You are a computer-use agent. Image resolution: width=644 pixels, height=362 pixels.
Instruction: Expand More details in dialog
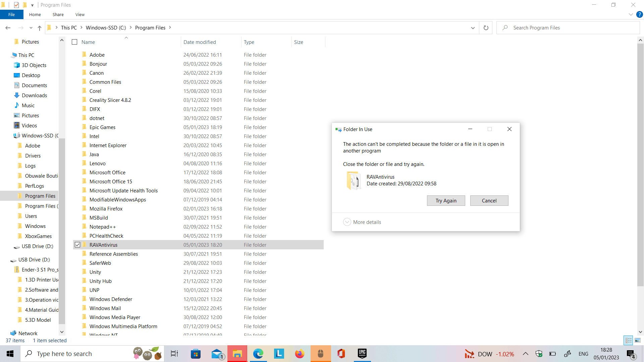362,222
